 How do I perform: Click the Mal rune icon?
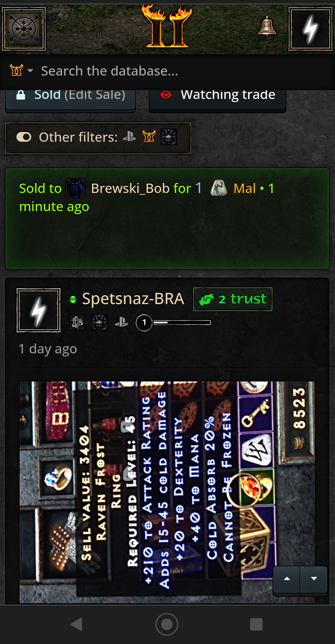tap(218, 188)
